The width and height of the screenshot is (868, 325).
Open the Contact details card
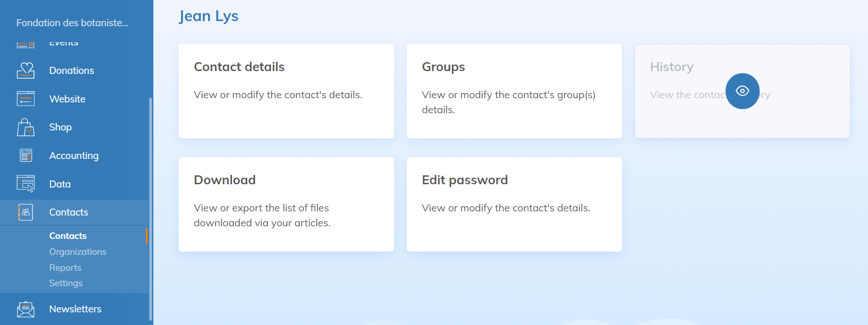click(x=286, y=91)
